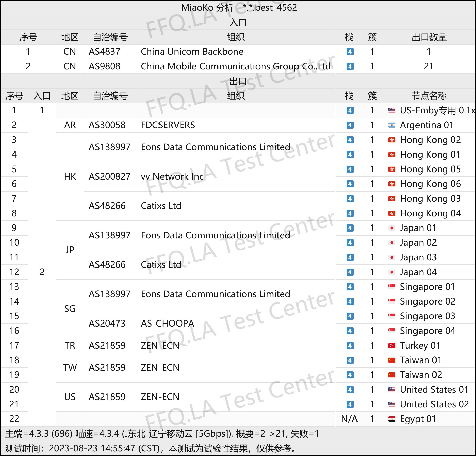Click the 'AS30058' cell
The width and height of the screenshot is (476, 456).
point(107,125)
